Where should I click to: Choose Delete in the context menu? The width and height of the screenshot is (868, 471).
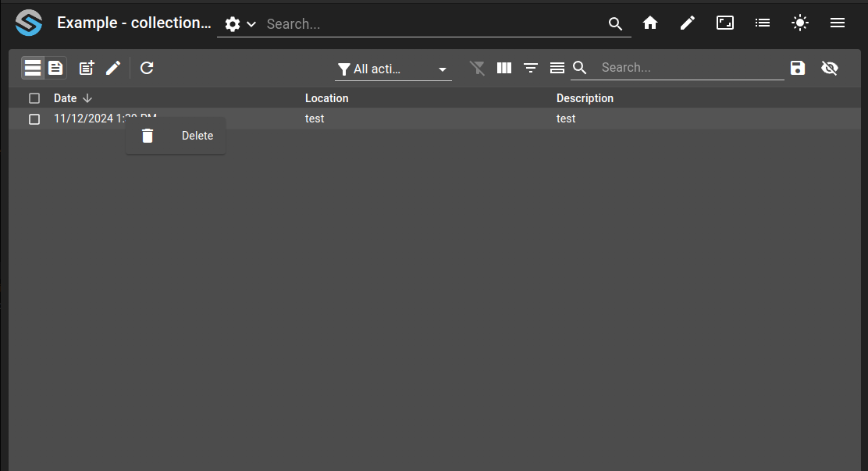(x=176, y=136)
